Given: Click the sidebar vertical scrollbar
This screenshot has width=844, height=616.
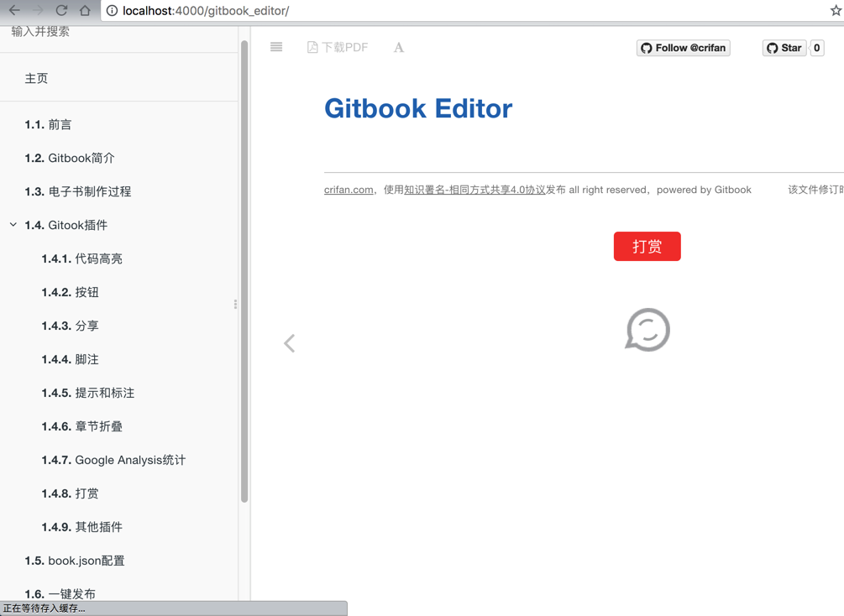Looking at the screenshot, I should 244,271.
